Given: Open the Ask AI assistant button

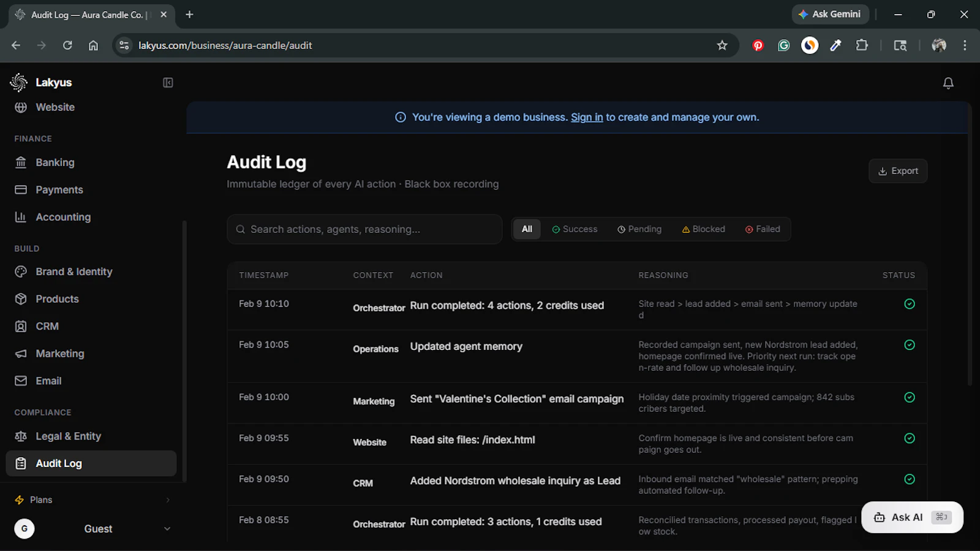Looking at the screenshot, I should (x=912, y=517).
